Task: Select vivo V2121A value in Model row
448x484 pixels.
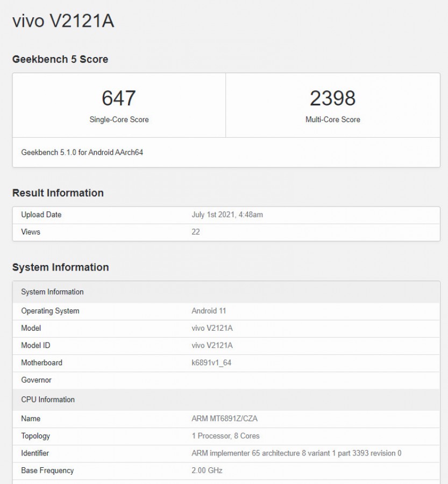Action: click(212, 328)
